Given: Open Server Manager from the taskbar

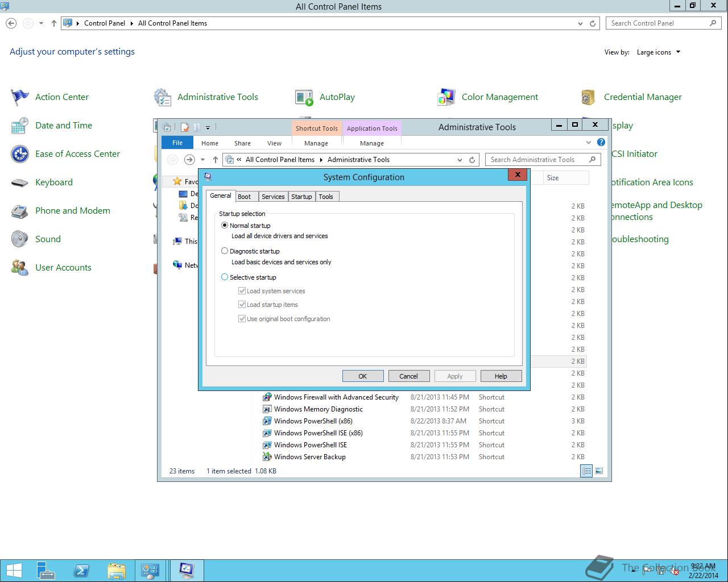Looking at the screenshot, I should pyautogui.click(x=46, y=571).
